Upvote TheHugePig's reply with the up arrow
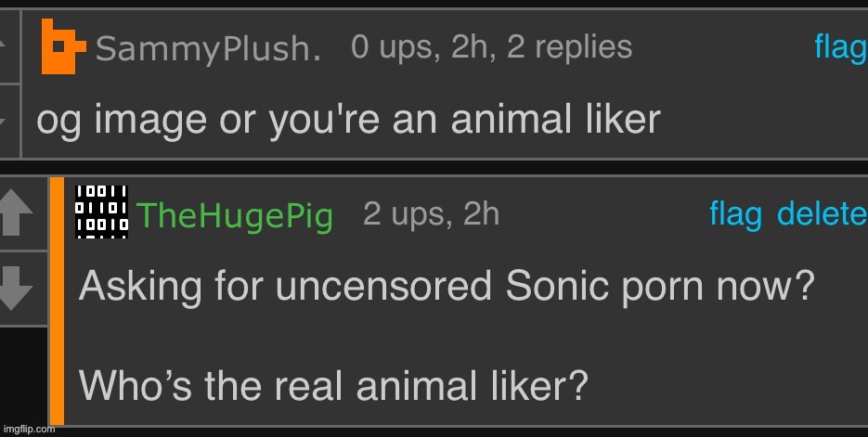The image size is (868, 437). pyautogui.click(x=17, y=213)
